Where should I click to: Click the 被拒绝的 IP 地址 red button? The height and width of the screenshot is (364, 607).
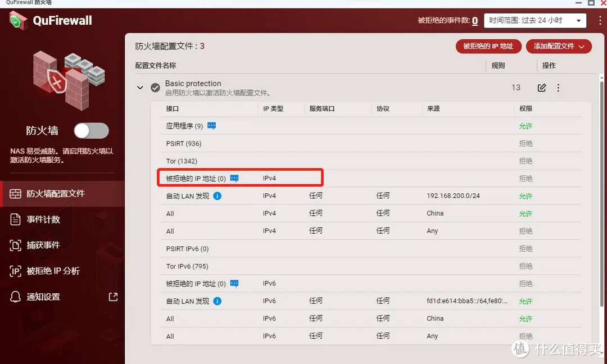point(488,47)
